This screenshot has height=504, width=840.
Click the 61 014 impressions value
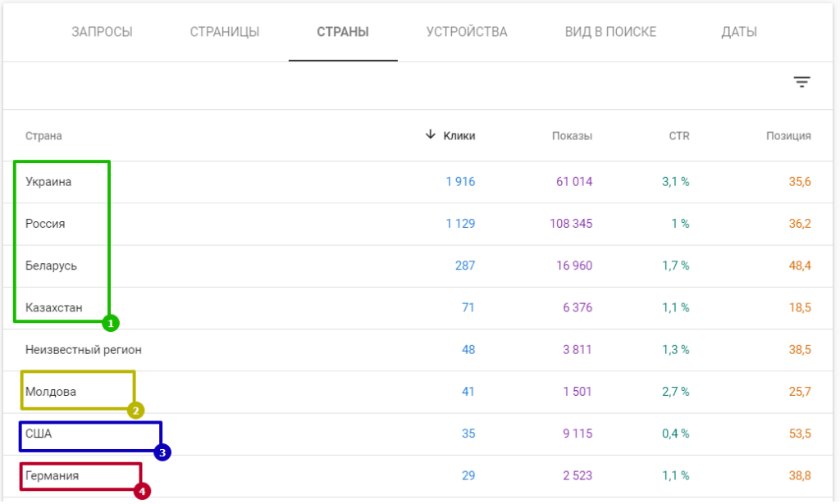tap(574, 182)
